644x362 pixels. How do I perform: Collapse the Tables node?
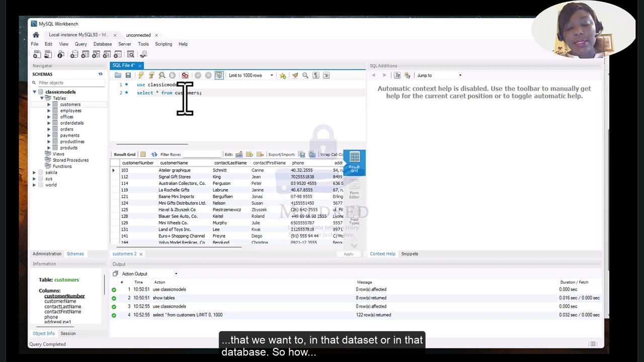point(42,98)
